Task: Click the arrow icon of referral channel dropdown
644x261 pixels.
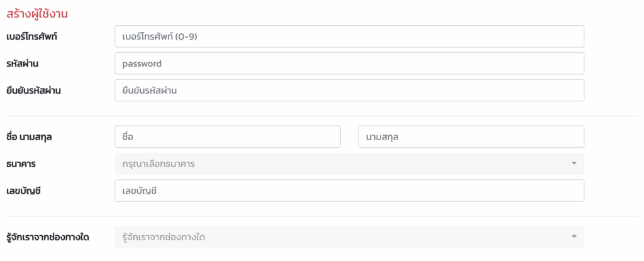Action: click(574, 237)
